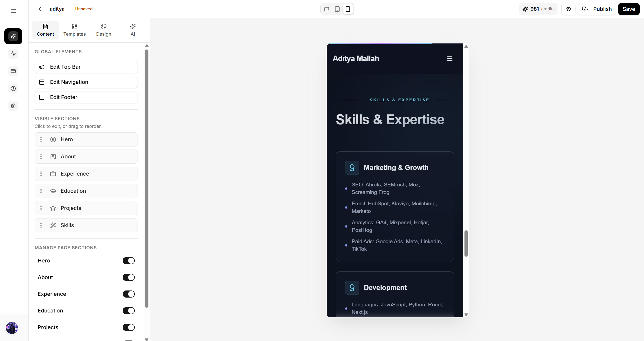The width and height of the screenshot is (644, 341).
Task: Select the activity pulse icon in sidebar
Action: point(13,54)
